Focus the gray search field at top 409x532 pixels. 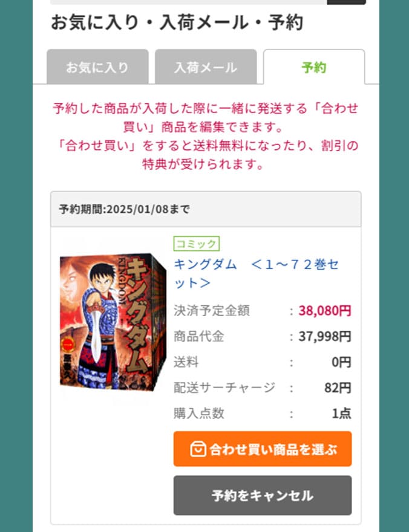[188, 2]
